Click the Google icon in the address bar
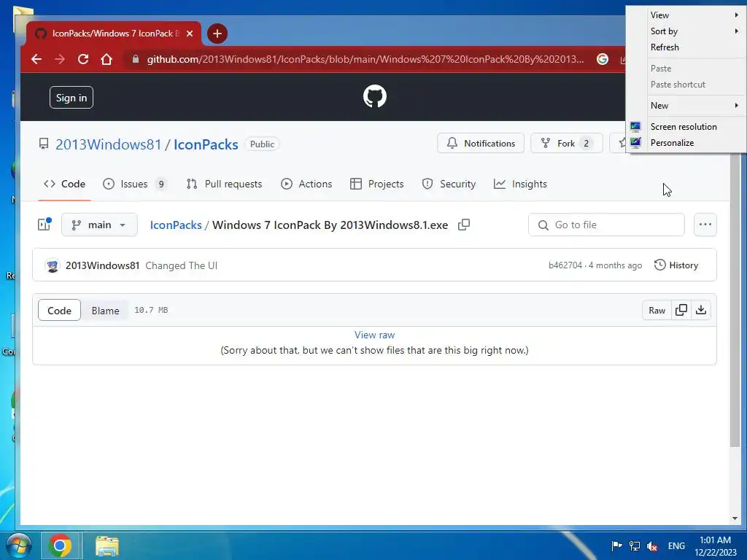Viewport: 747px width, 560px height. click(x=602, y=59)
